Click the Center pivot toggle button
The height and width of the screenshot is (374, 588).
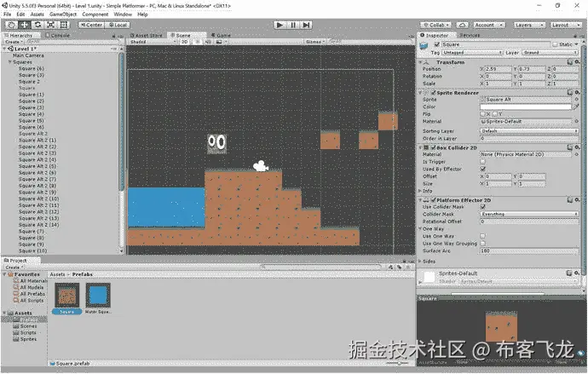(91, 25)
